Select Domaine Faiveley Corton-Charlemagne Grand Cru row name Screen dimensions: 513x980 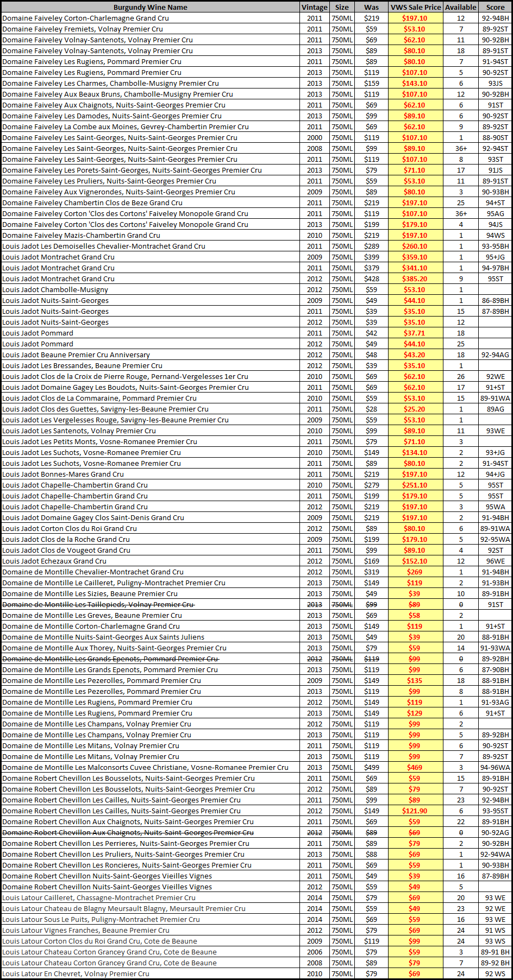(x=85, y=18)
